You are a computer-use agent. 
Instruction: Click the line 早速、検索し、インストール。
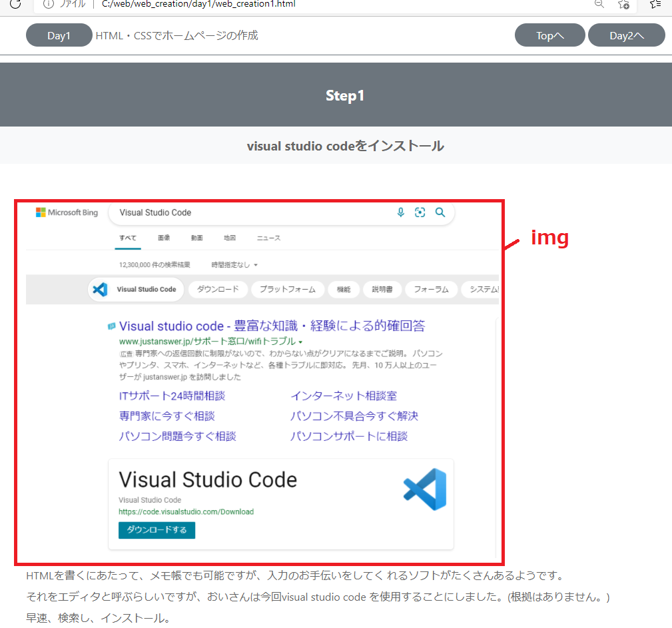(x=98, y=618)
